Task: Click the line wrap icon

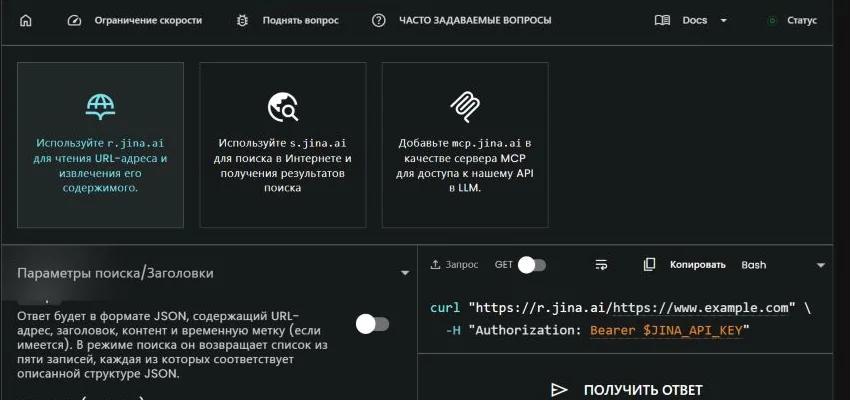Action: tap(601, 265)
